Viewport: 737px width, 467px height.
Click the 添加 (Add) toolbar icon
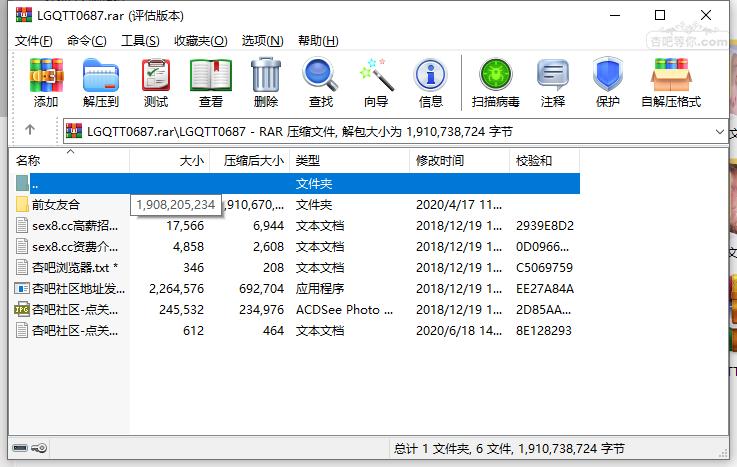[46, 75]
